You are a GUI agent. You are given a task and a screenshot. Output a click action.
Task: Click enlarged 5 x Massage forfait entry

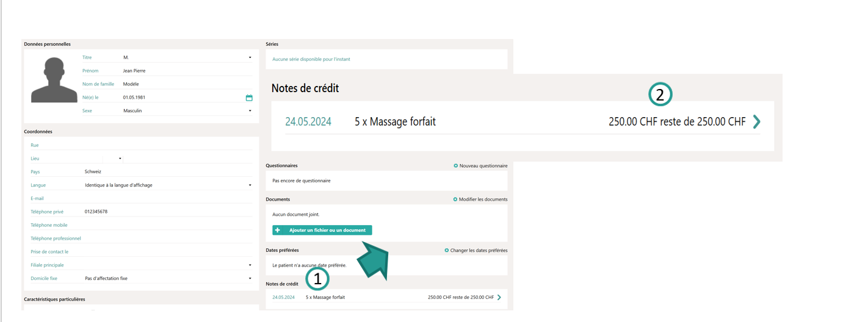[x=396, y=122]
